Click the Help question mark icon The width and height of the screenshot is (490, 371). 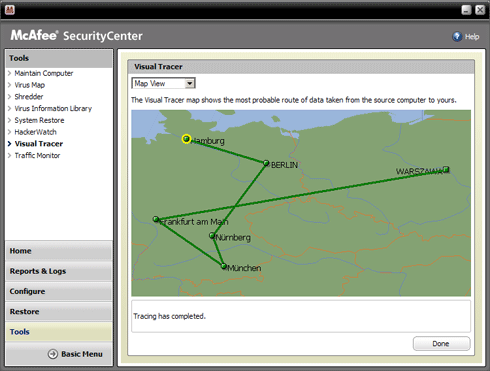457,36
